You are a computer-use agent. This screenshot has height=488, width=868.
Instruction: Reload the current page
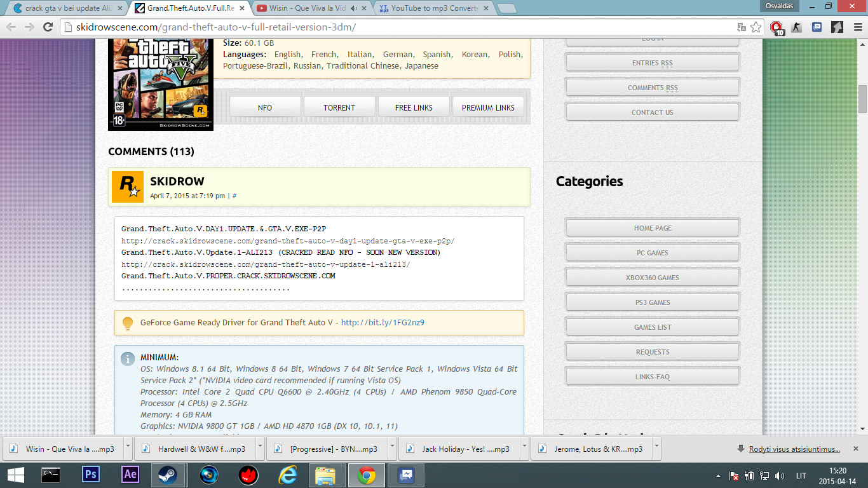pos(48,27)
